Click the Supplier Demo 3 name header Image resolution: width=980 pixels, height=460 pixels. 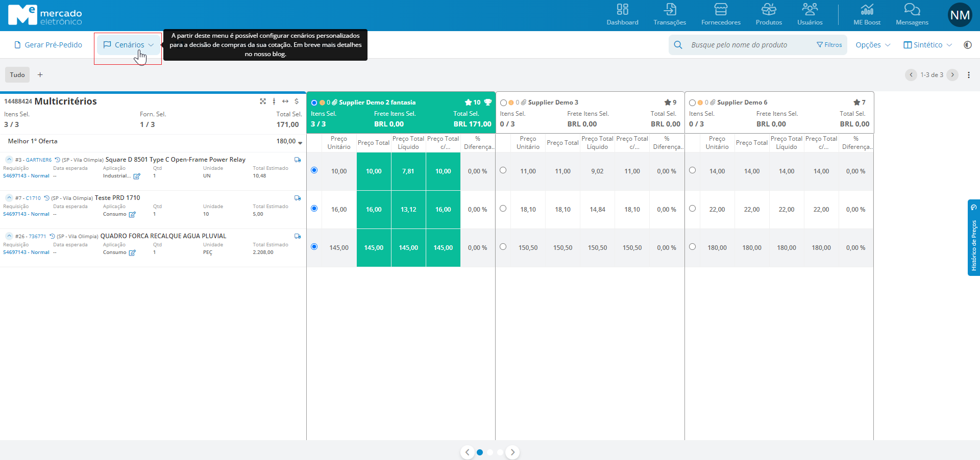[553, 103]
